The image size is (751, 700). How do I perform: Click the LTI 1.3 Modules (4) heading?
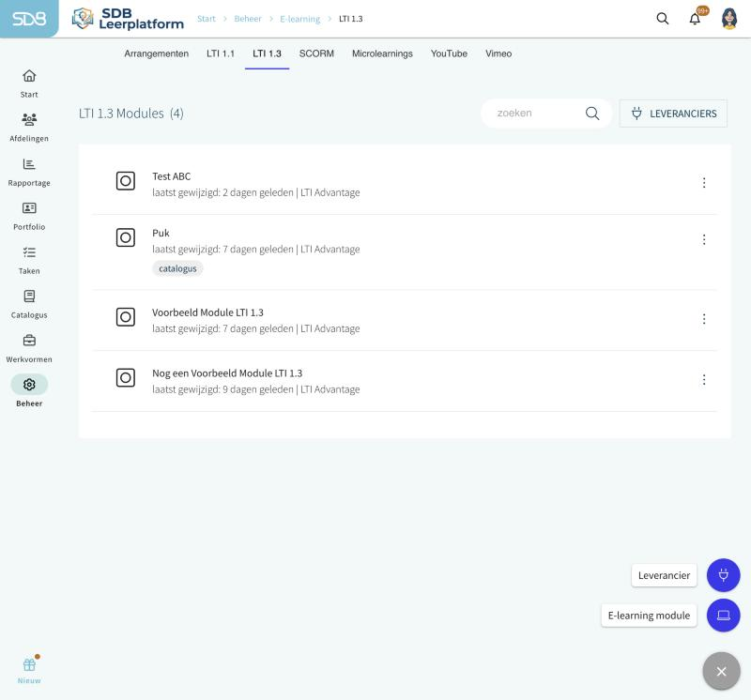[131, 114]
